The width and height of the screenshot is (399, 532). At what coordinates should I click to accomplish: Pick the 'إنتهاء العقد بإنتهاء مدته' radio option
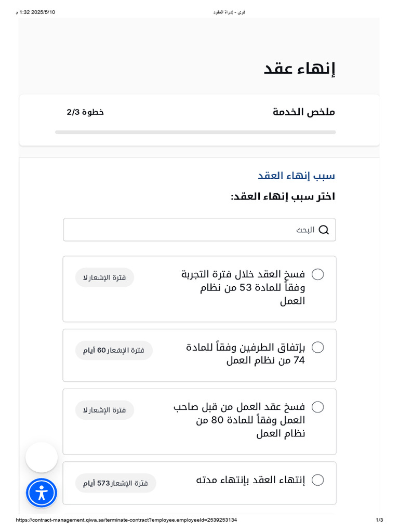318,480
